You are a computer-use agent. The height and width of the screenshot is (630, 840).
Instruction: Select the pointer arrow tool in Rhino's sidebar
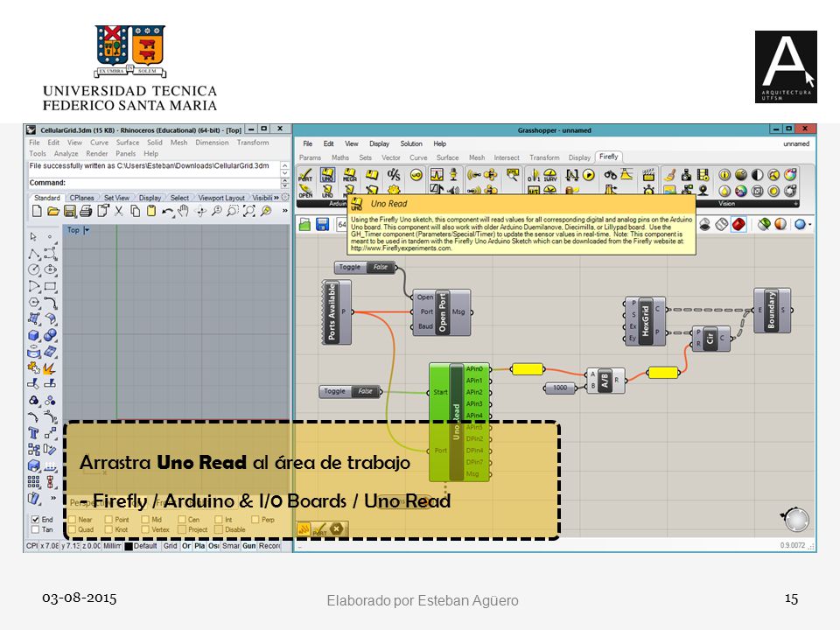[x=34, y=236]
